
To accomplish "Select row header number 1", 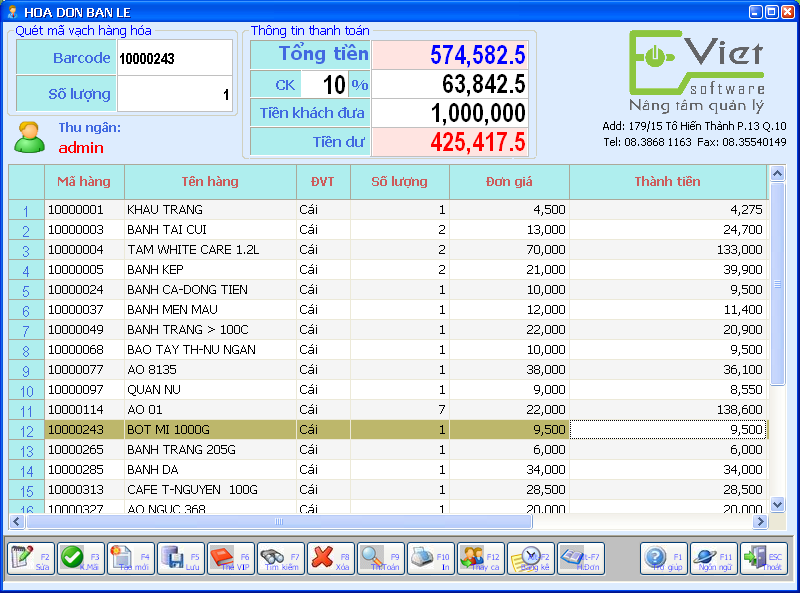I will click(x=27, y=210).
